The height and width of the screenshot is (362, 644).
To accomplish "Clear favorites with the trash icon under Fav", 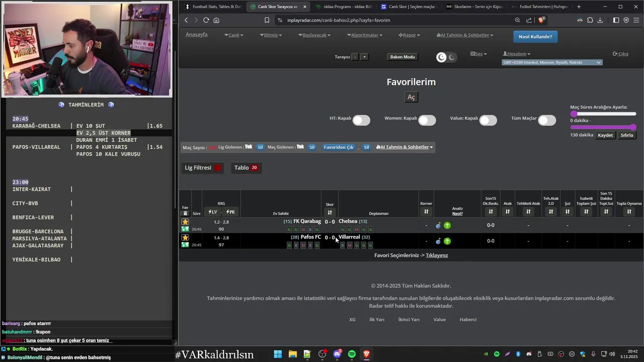I will tap(185, 213).
